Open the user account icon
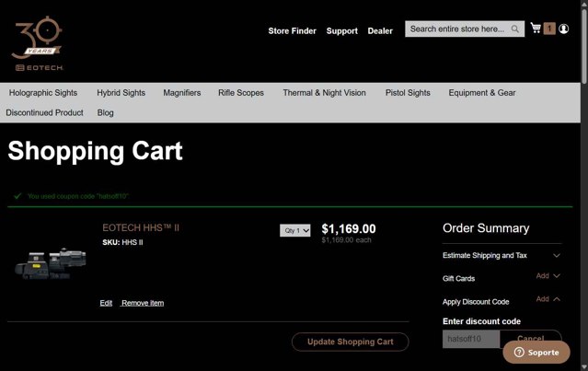The image size is (588, 371). coord(563,29)
